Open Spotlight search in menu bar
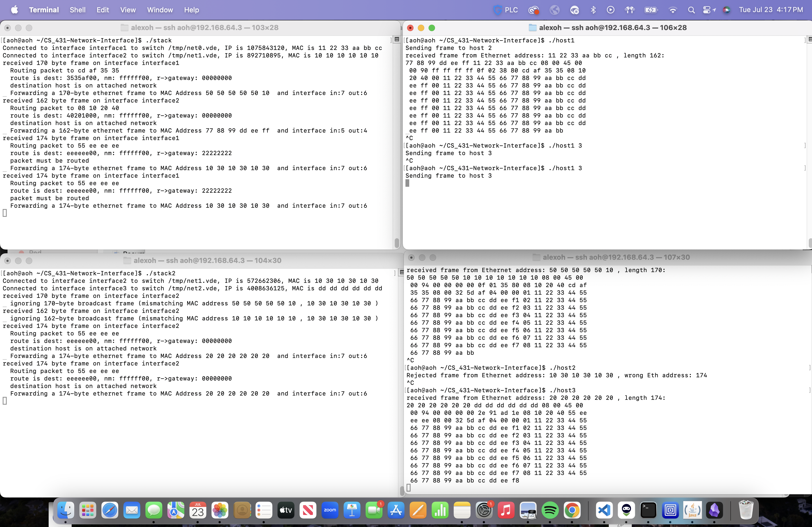 (x=691, y=10)
